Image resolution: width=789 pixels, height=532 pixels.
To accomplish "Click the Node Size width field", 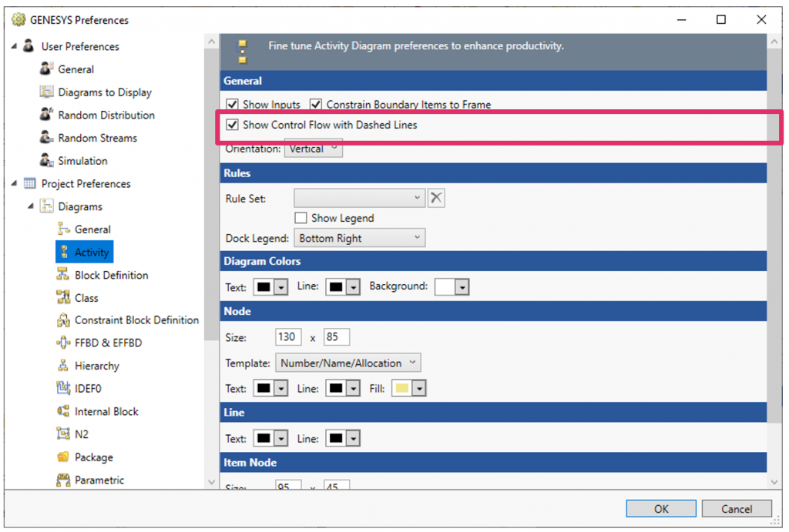I will tap(288, 337).
